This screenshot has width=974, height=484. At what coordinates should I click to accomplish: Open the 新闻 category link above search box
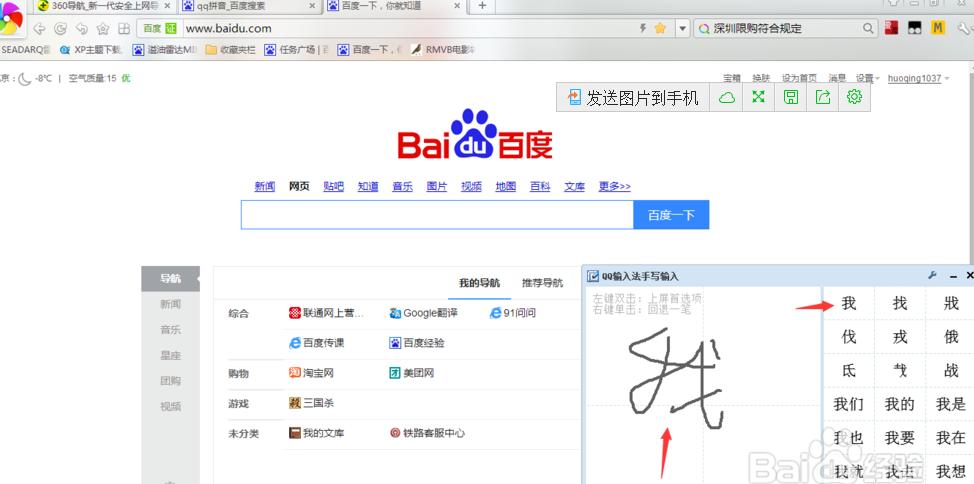click(265, 186)
